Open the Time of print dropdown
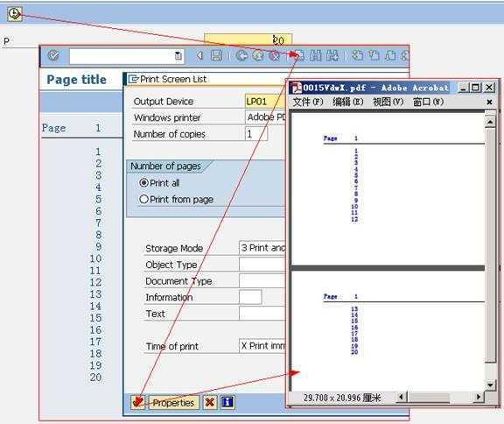Screen dimensions: 504x424 pos(262,346)
